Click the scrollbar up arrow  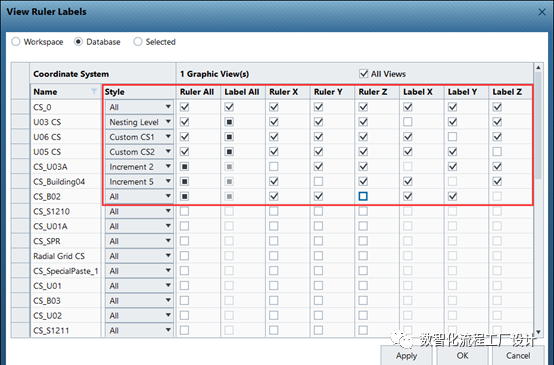pos(538,67)
